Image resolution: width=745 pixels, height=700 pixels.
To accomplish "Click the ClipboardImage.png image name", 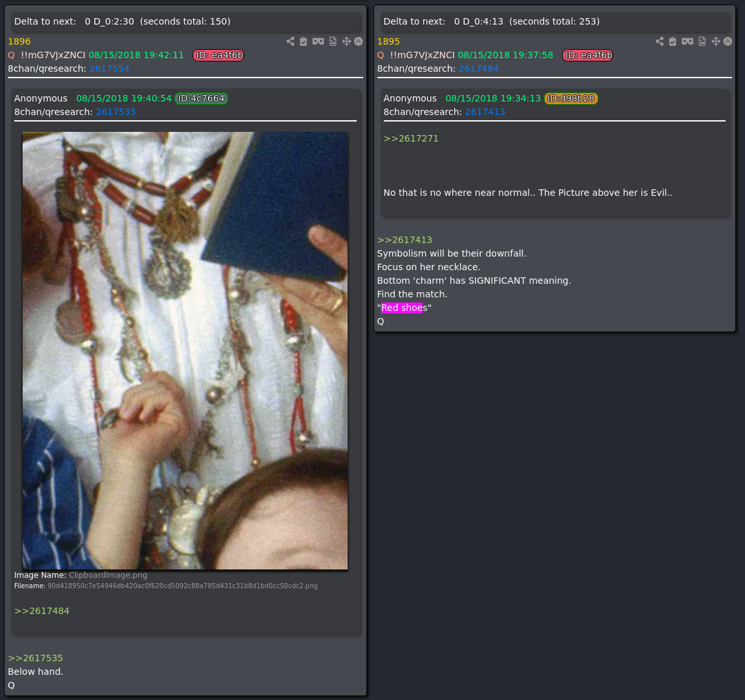I will coord(108,575).
